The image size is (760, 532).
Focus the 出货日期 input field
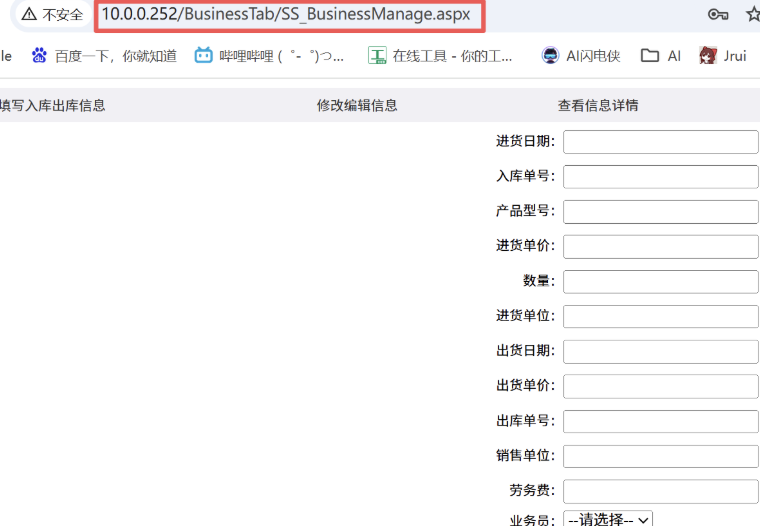coord(661,351)
